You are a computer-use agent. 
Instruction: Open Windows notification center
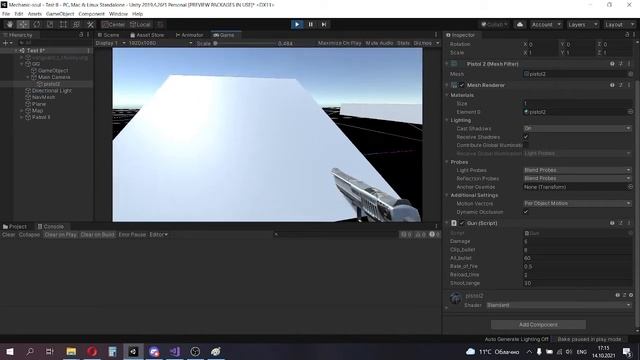tap(627, 351)
